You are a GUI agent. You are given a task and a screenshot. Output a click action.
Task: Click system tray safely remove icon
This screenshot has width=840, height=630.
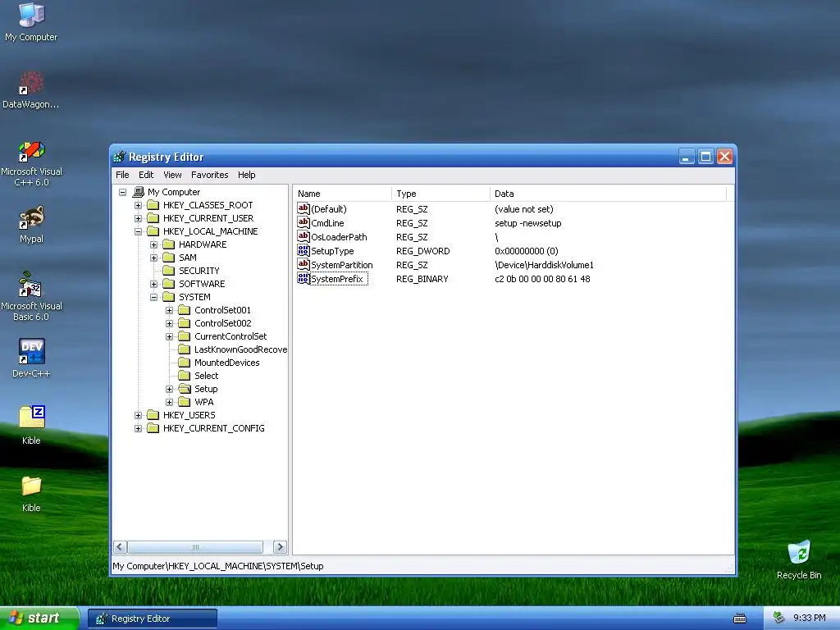tap(779, 618)
